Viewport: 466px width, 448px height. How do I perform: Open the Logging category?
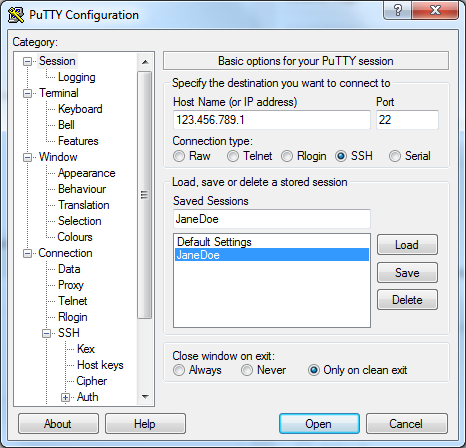click(77, 77)
